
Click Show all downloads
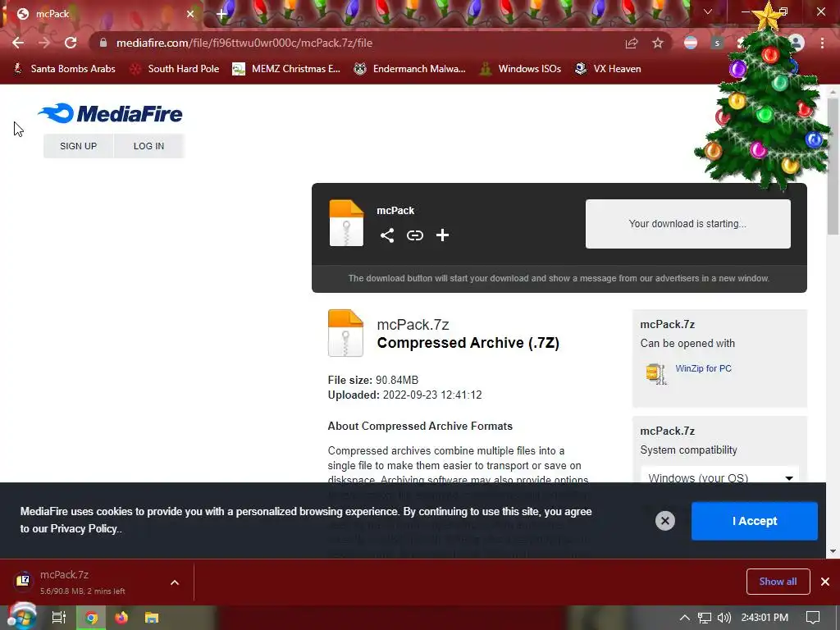[x=778, y=582]
